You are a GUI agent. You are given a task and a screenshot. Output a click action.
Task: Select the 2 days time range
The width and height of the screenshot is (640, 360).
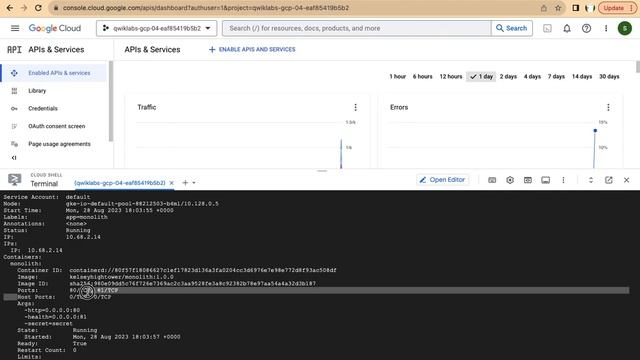pyautogui.click(x=508, y=76)
